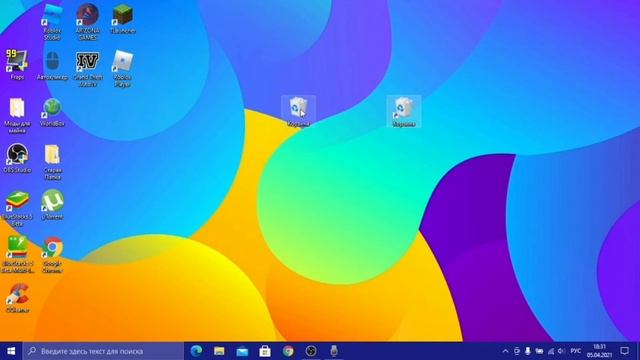Viewport: 640px width, 360px height.
Task: Select the CCleaner desktop shortcut
Action: point(17,298)
